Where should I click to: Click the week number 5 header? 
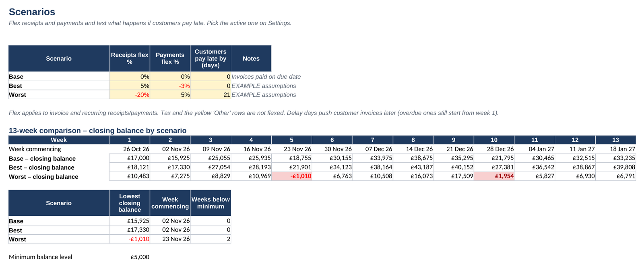(292, 140)
